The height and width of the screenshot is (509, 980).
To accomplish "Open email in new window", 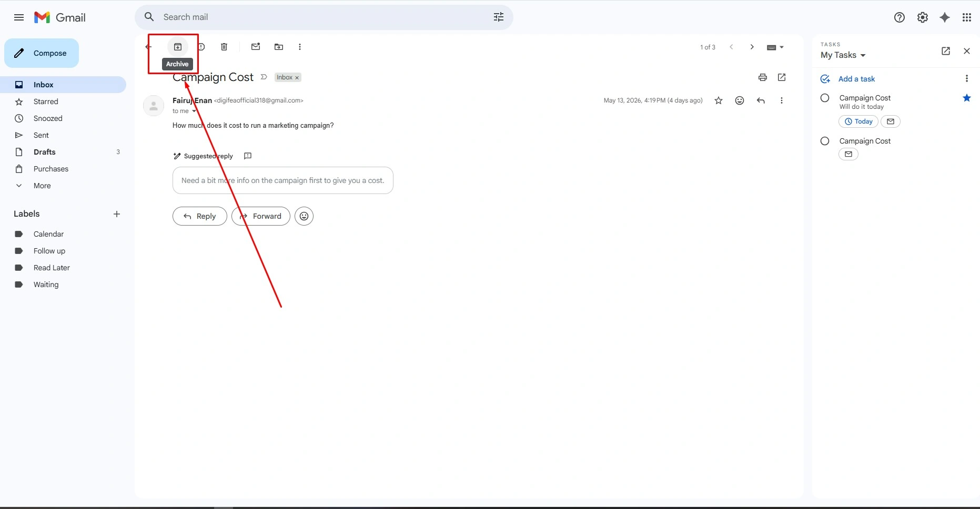I will tap(782, 77).
